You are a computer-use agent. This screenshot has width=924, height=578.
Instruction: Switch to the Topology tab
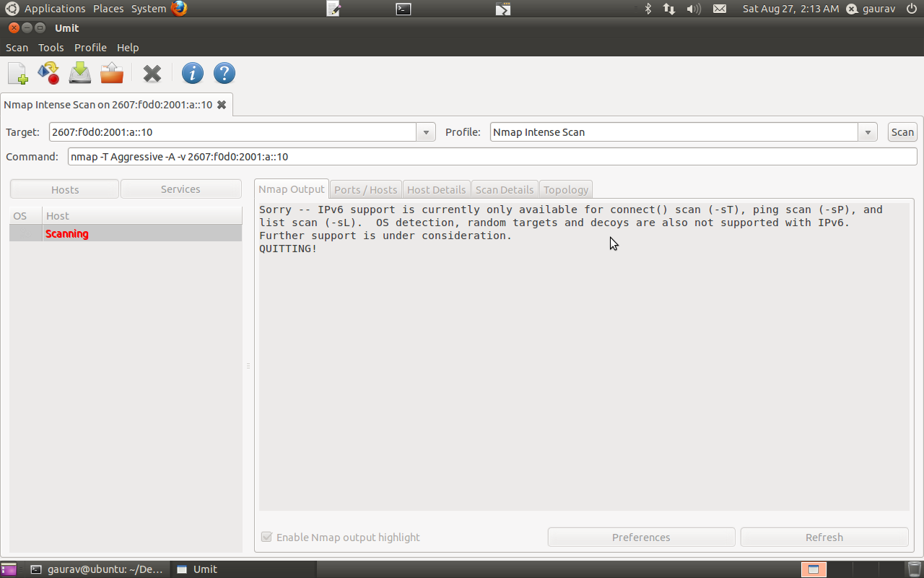coord(566,189)
